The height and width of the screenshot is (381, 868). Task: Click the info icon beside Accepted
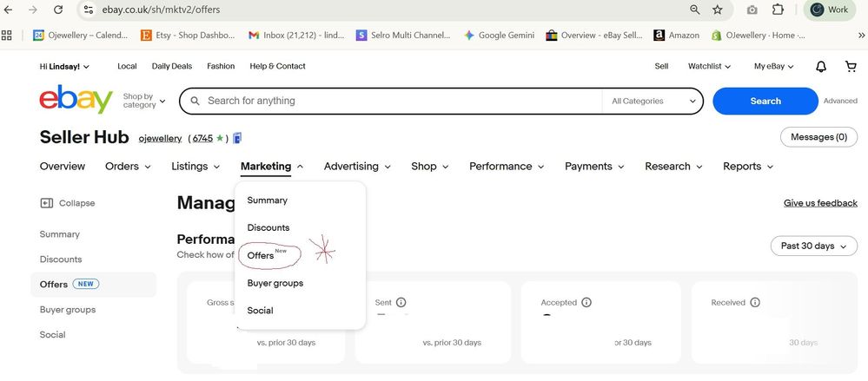[x=586, y=303]
